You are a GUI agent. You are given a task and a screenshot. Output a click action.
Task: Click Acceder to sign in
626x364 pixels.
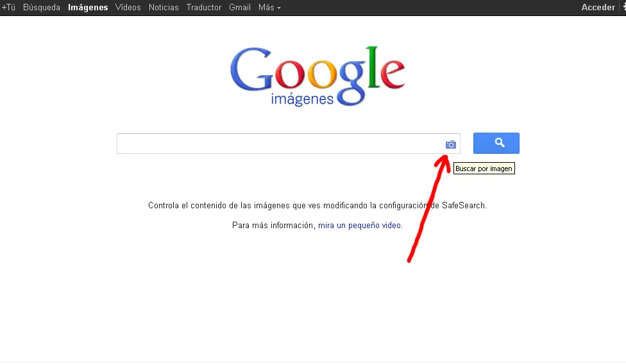click(598, 7)
